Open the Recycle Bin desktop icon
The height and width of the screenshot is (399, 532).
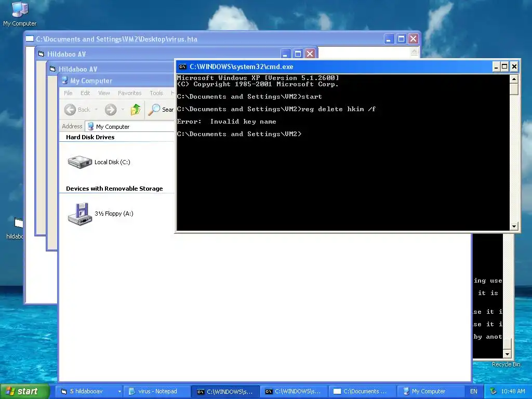pyautogui.click(x=506, y=364)
